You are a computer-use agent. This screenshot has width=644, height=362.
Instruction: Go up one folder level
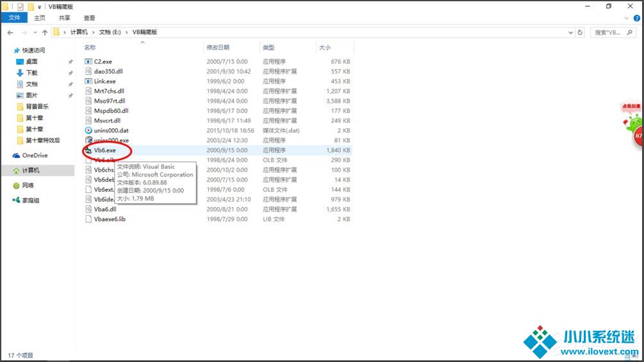pos(44,33)
